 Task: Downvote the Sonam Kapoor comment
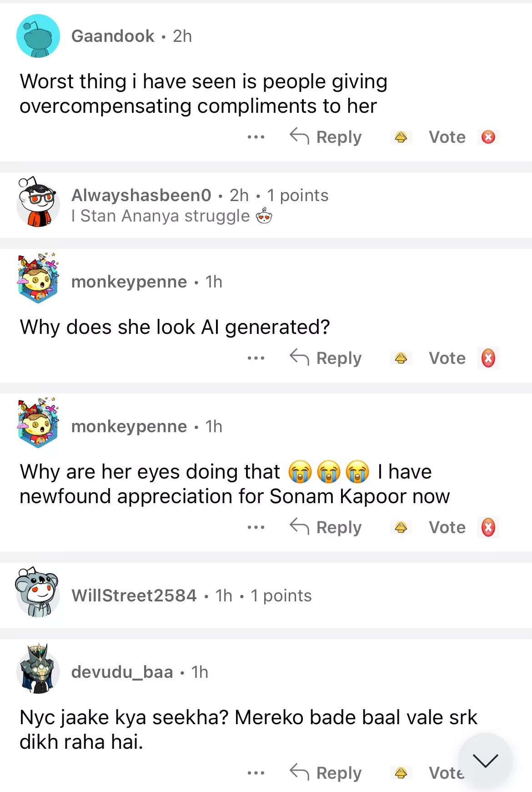pos(488,527)
